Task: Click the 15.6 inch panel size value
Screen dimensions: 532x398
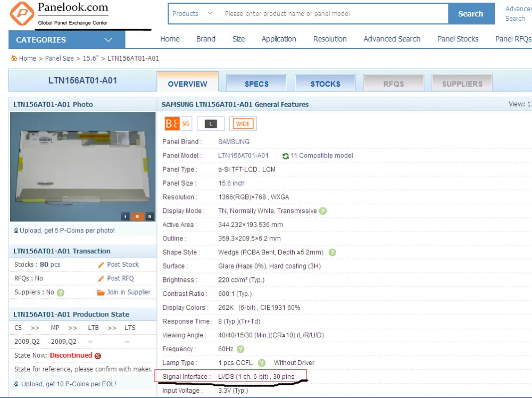Action: [231, 183]
